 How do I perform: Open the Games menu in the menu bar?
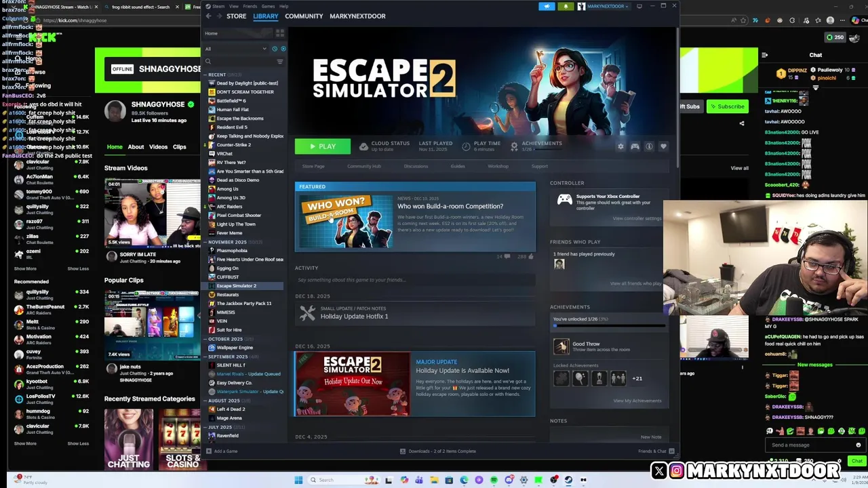tap(268, 6)
